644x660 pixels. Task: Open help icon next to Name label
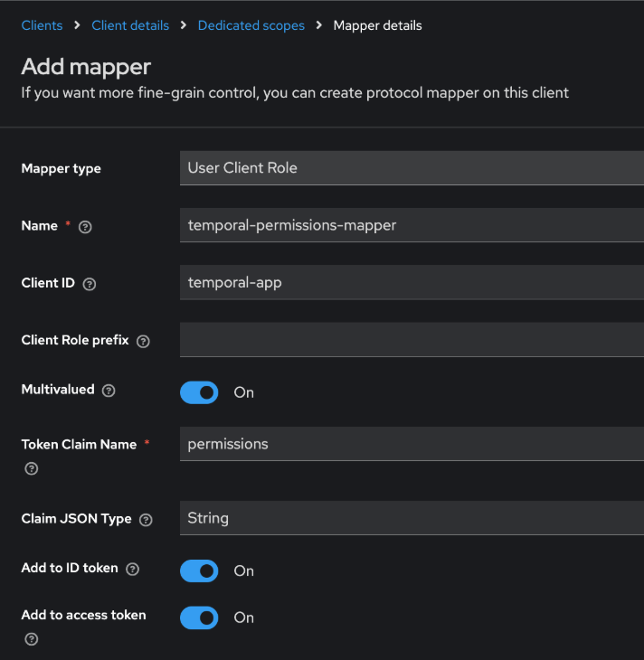85,227
